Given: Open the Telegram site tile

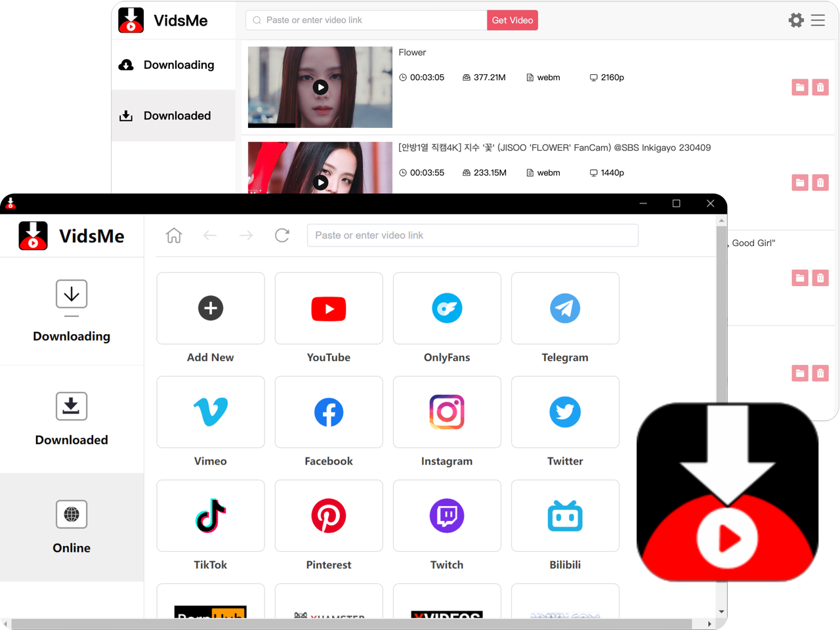Looking at the screenshot, I should 564,308.
